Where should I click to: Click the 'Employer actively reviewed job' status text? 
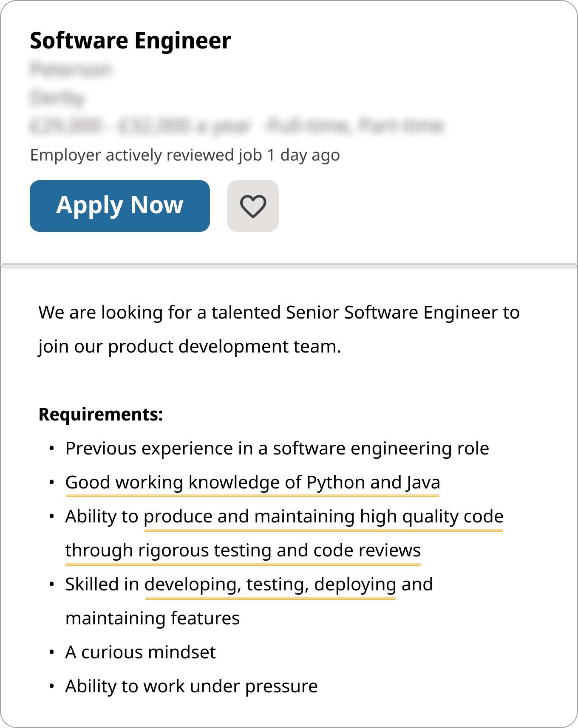[x=185, y=155]
